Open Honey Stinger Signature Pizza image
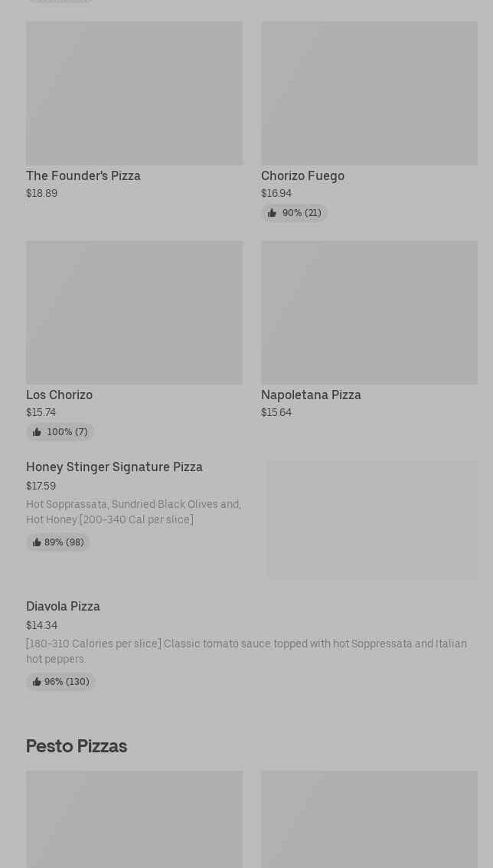This screenshot has height=868, width=493. (x=372, y=519)
